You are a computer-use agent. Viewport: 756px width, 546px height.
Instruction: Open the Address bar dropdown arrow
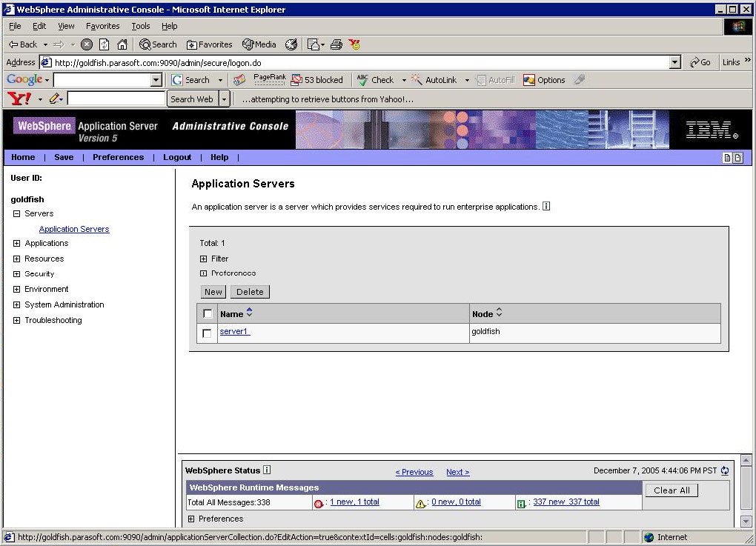[x=675, y=62]
